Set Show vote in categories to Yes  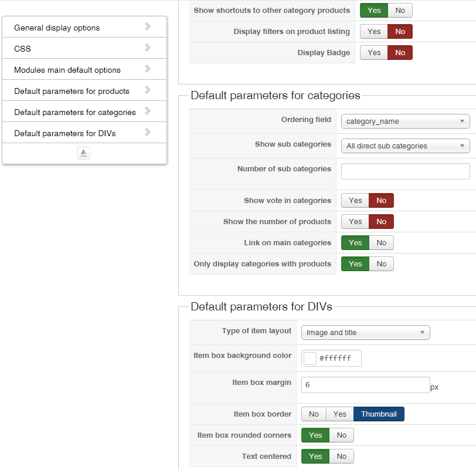[x=355, y=201]
